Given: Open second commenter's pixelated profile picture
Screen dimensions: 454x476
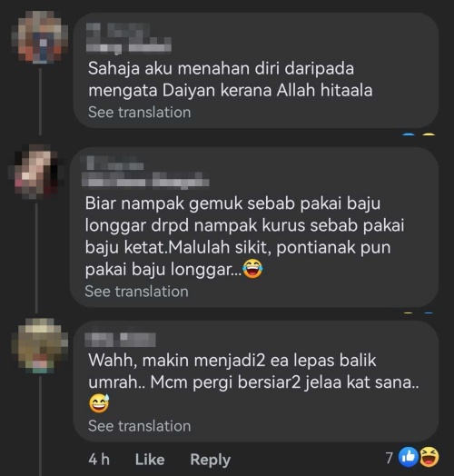Looking at the screenshot, I should [37, 172].
